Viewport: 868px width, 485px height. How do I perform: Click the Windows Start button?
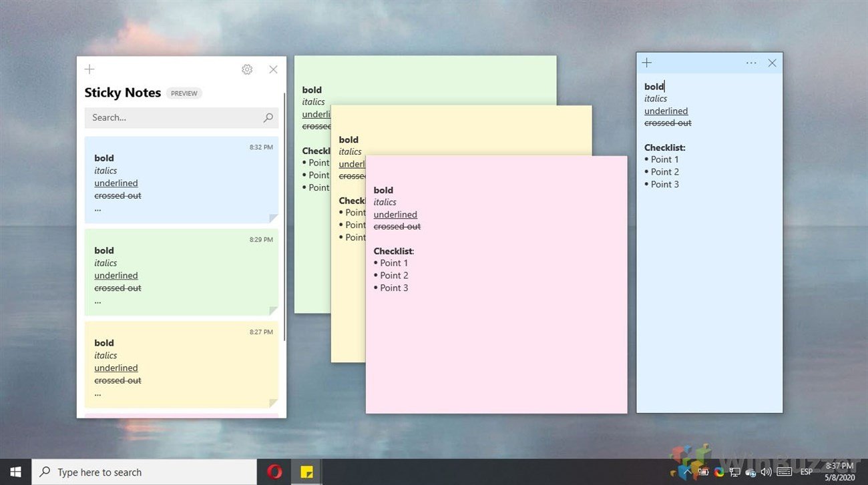click(15, 472)
